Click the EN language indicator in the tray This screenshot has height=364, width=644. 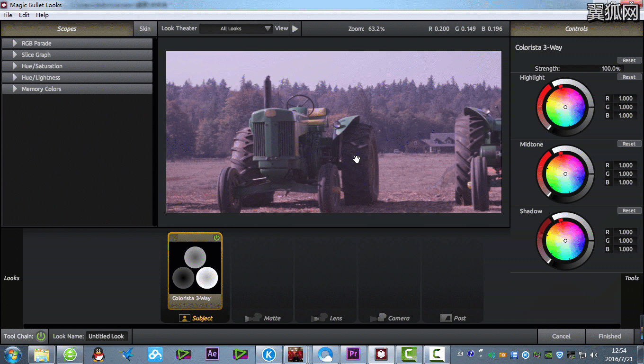[460, 354]
